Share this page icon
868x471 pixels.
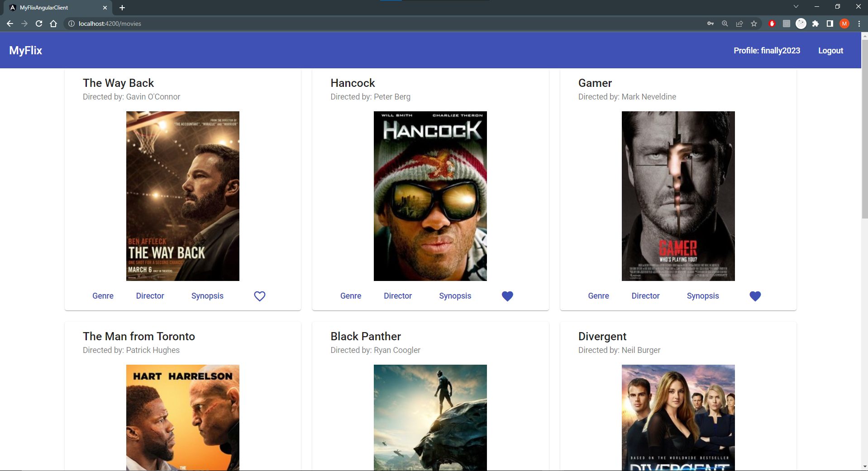tap(739, 24)
